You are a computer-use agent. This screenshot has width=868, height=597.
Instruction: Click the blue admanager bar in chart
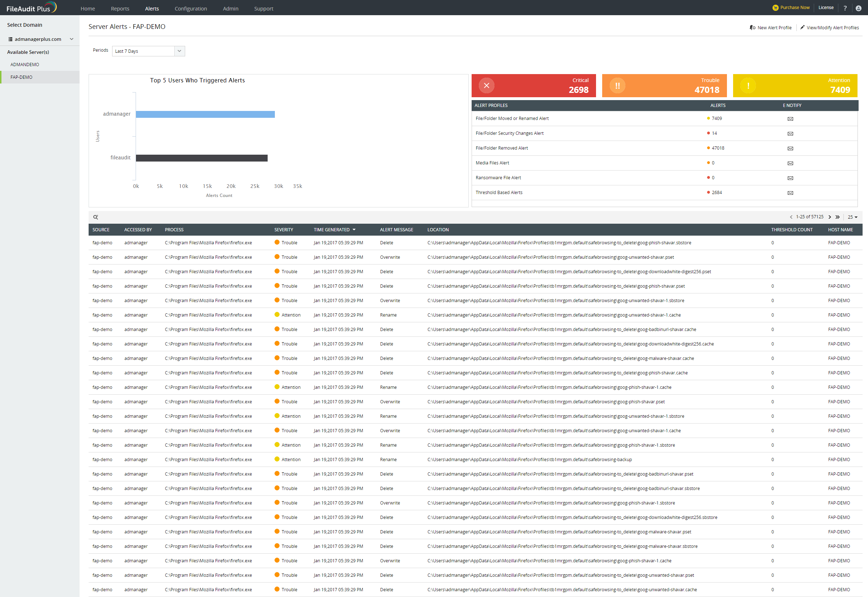205,114
